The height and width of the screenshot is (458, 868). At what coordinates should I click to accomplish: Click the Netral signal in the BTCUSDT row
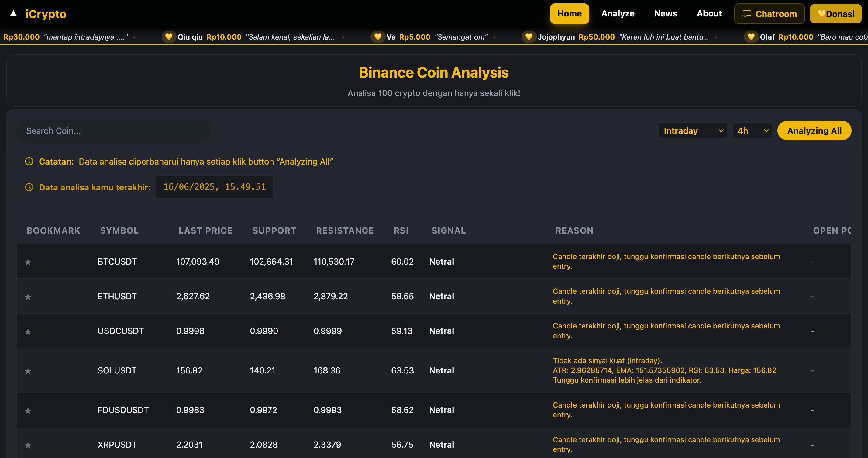441,261
